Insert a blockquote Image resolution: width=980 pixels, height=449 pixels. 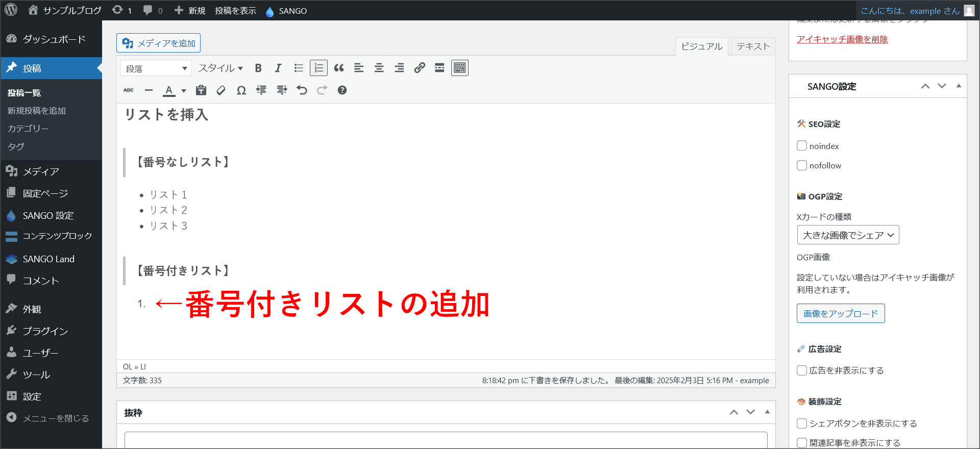(339, 68)
